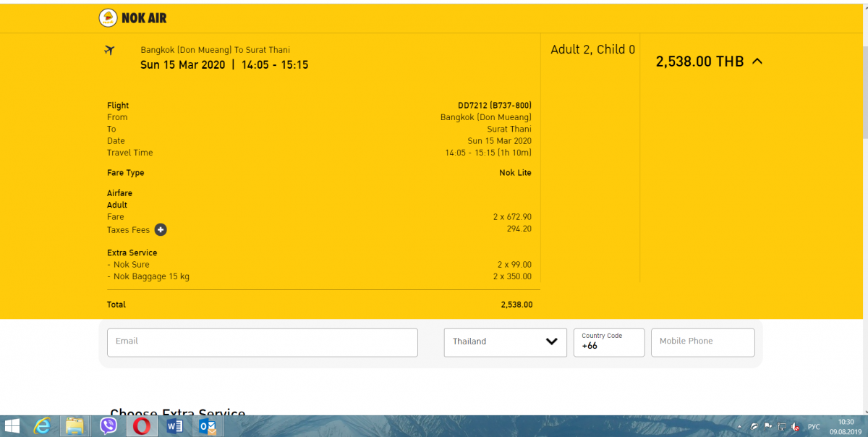
Task: Open the Windows Start menu
Action: (12, 426)
